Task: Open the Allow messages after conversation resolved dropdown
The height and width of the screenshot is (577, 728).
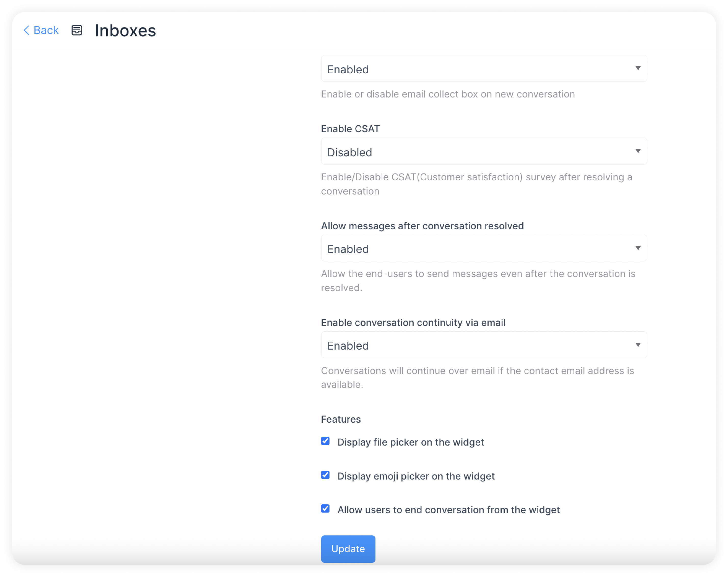Action: pyautogui.click(x=484, y=248)
